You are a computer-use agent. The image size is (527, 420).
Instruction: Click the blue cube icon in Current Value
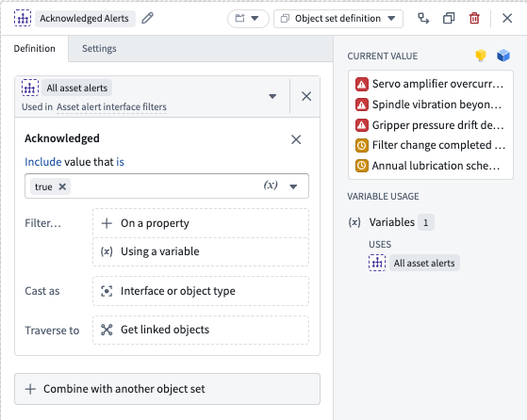coord(503,56)
